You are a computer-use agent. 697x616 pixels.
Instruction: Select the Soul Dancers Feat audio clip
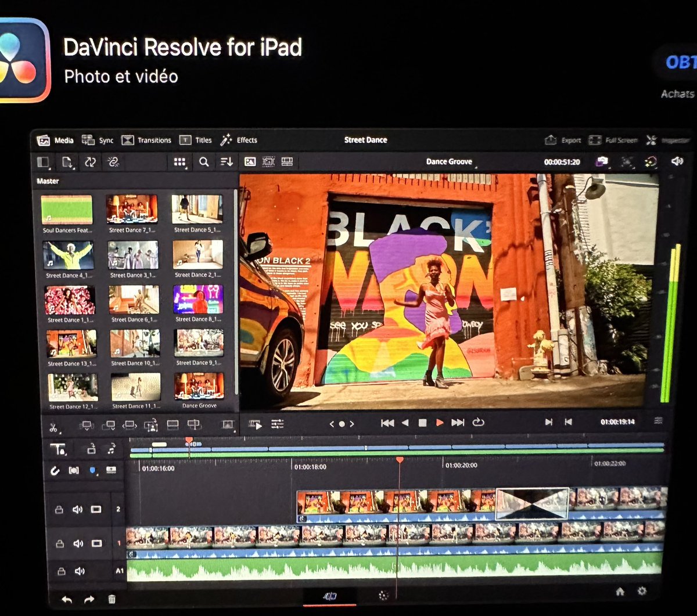pos(67,210)
